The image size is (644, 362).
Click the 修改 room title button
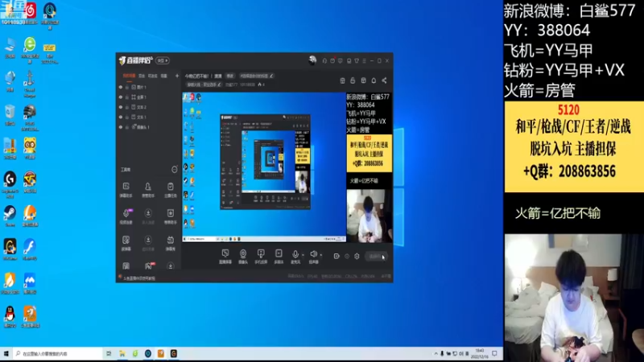(x=230, y=76)
